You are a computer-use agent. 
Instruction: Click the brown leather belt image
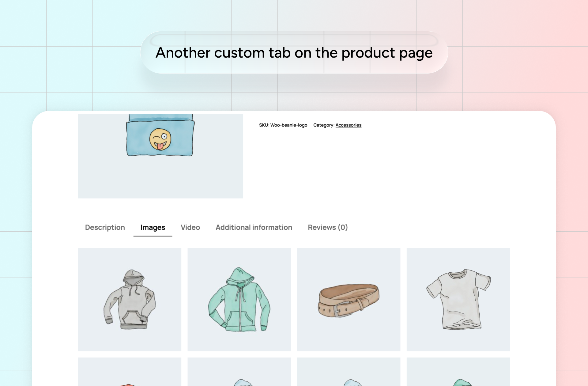(x=349, y=299)
